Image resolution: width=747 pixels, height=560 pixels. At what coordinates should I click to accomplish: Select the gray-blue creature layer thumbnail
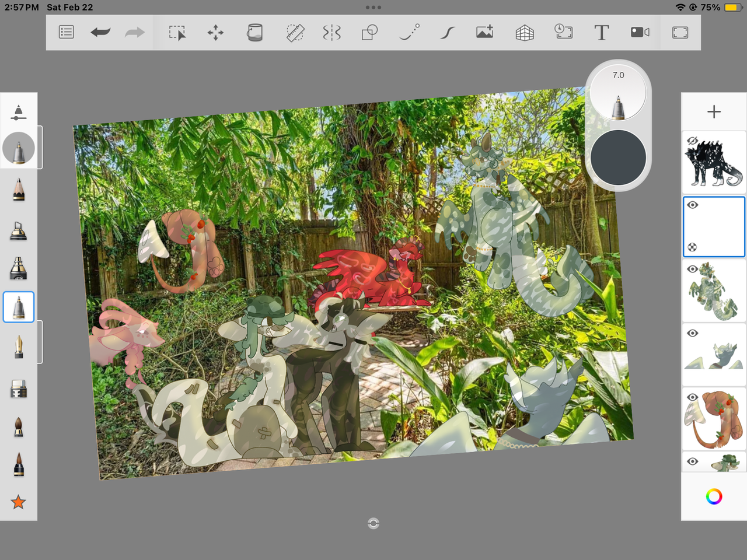point(714,355)
